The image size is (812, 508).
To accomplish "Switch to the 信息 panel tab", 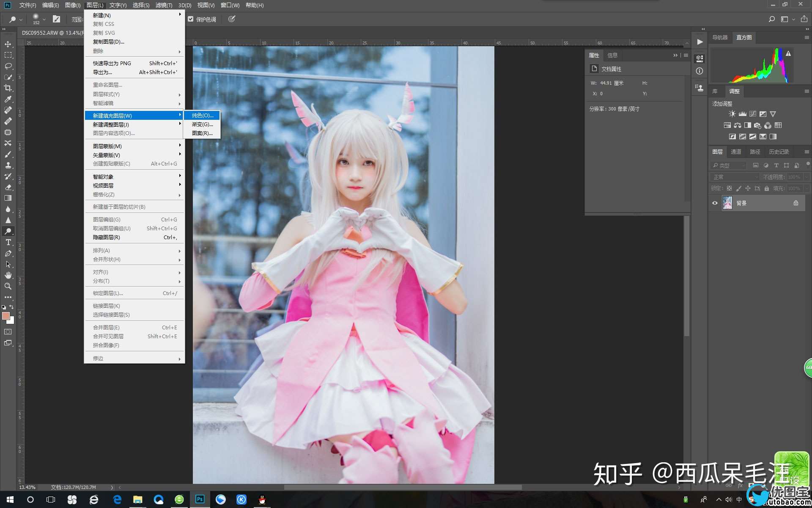I will point(612,55).
